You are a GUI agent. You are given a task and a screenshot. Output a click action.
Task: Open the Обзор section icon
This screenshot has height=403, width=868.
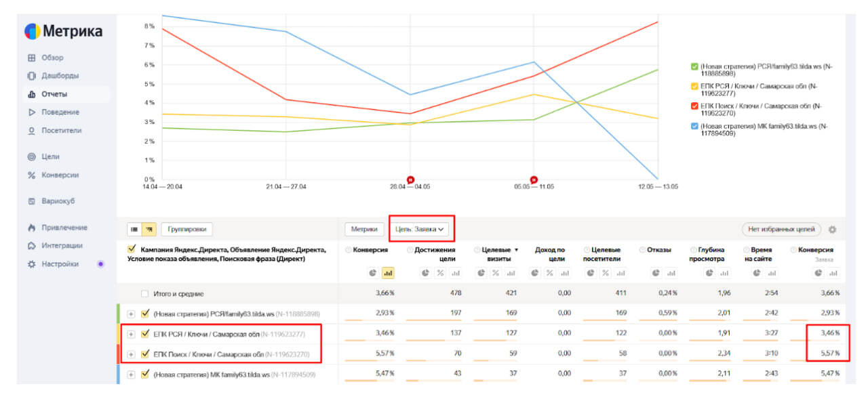31,58
